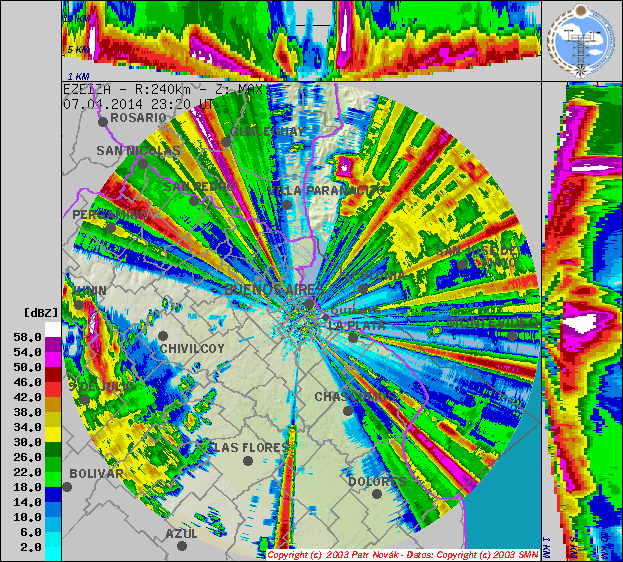Screen dimensions: 623x562
Task: Click the Azul city marker dot
Action: [182, 546]
